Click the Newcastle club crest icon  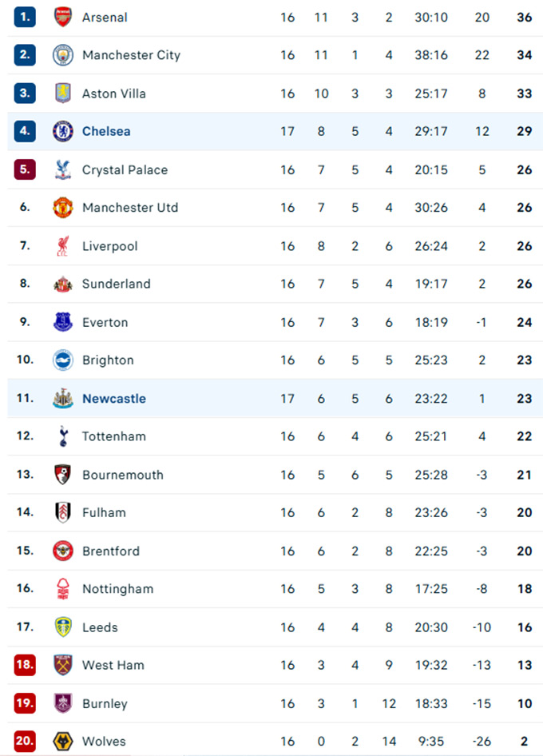coord(63,399)
